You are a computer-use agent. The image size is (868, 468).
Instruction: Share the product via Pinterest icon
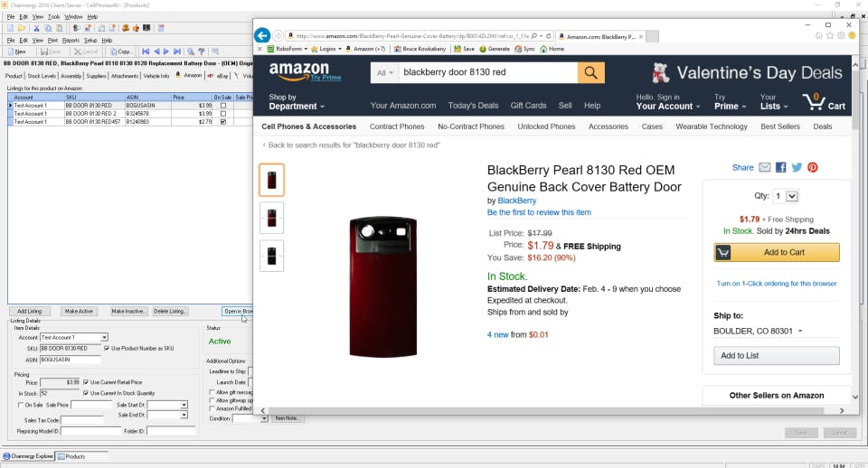813,167
